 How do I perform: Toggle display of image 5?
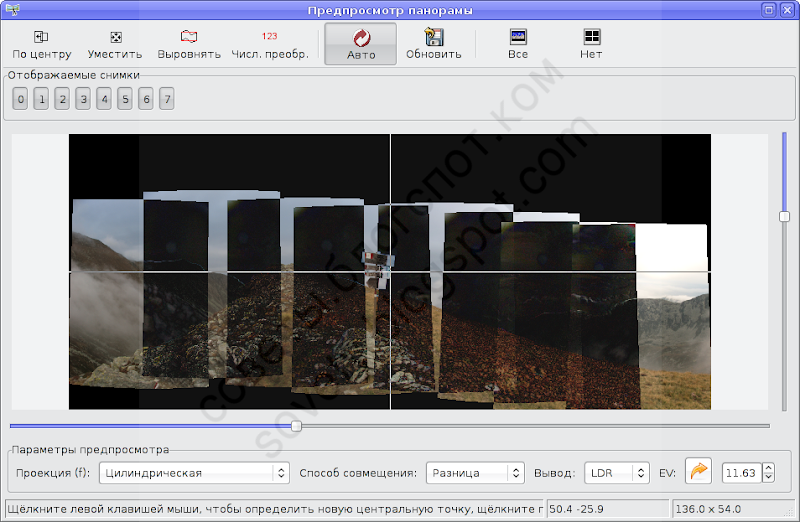(x=125, y=98)
